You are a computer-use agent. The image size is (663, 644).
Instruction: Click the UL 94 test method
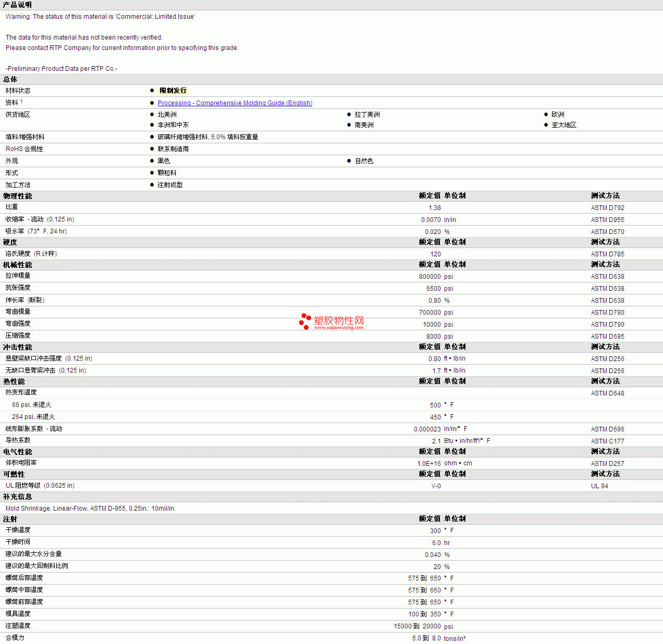click(599, 486)
